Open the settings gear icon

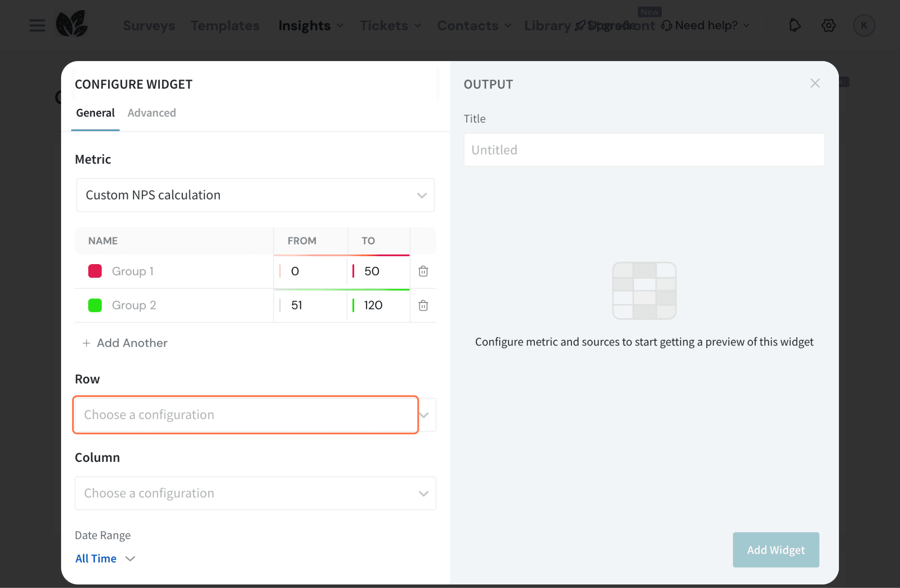pos(828,25)
